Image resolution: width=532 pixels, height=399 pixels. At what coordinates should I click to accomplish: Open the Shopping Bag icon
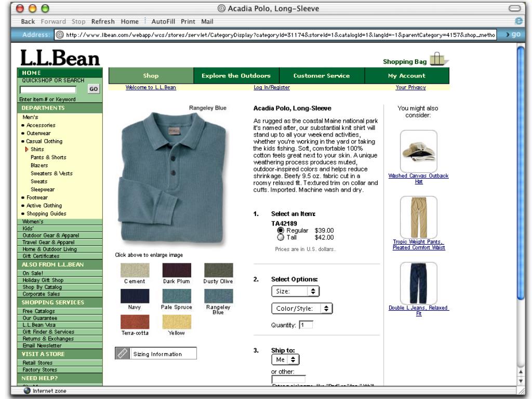click(438, 59)
